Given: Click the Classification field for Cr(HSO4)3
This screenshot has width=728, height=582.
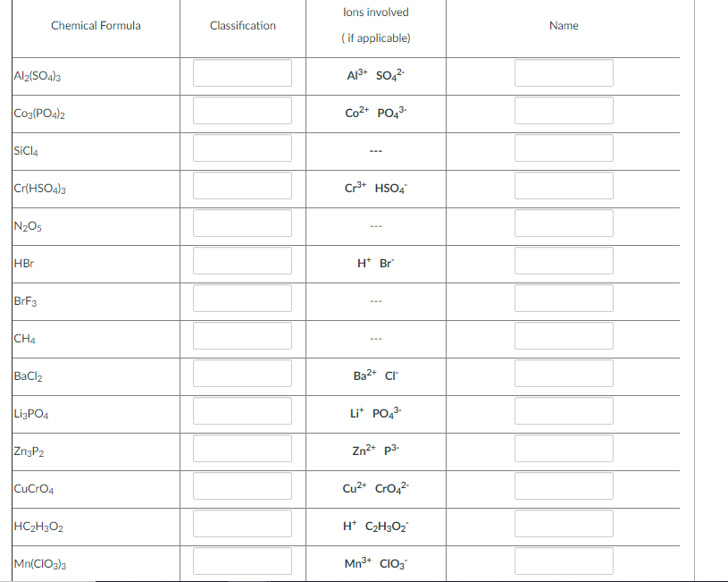Looking at the screenshot, I should (242, 185).
